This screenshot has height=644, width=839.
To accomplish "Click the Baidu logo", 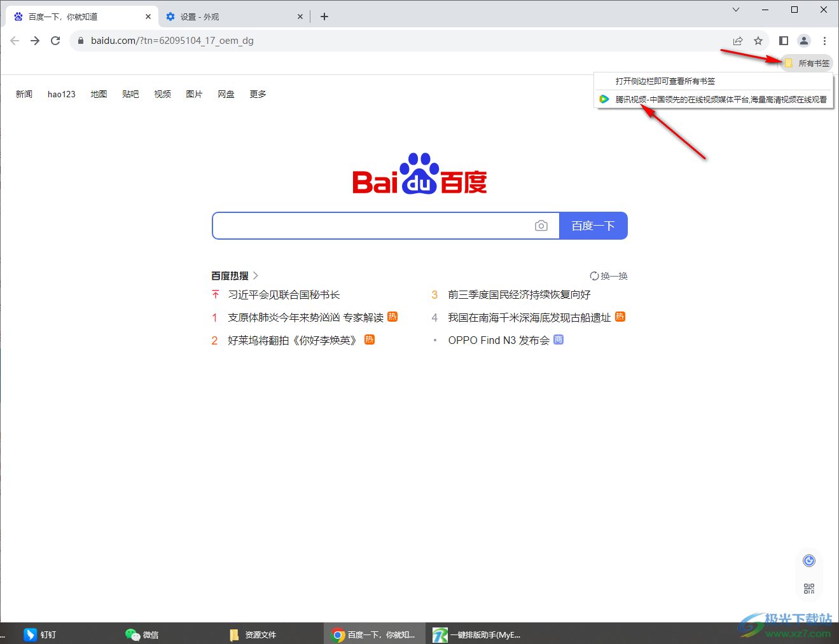I will click(420, 174).
